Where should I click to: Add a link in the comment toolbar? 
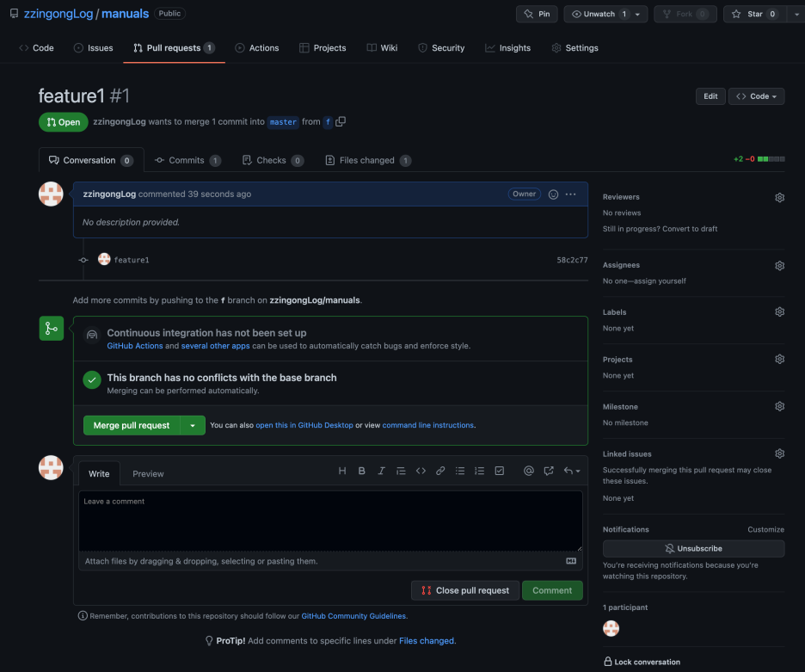coord(440,471)
